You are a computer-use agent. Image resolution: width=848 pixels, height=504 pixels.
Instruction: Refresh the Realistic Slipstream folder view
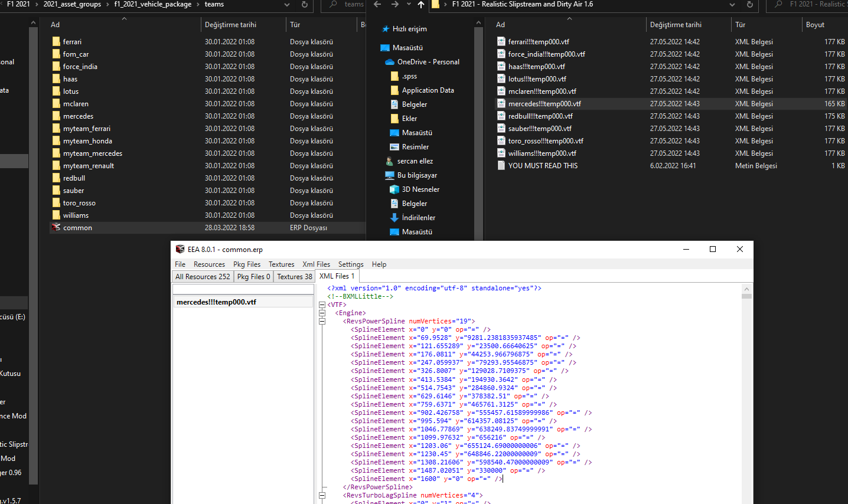coord(750,5)
